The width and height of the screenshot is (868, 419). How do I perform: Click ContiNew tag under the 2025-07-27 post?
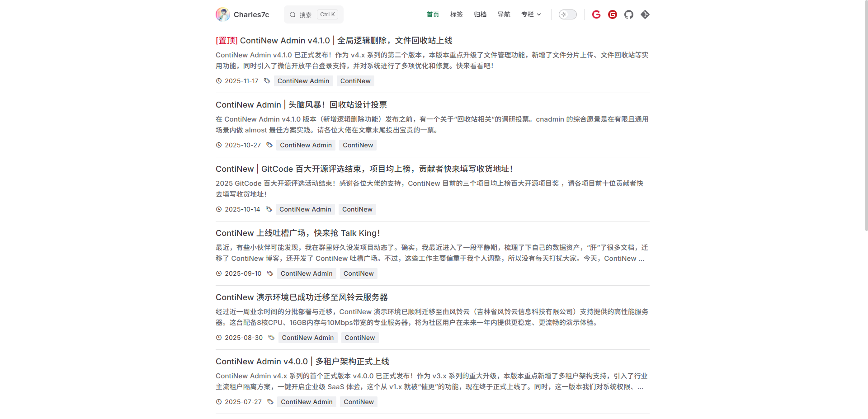coord(359,402)
